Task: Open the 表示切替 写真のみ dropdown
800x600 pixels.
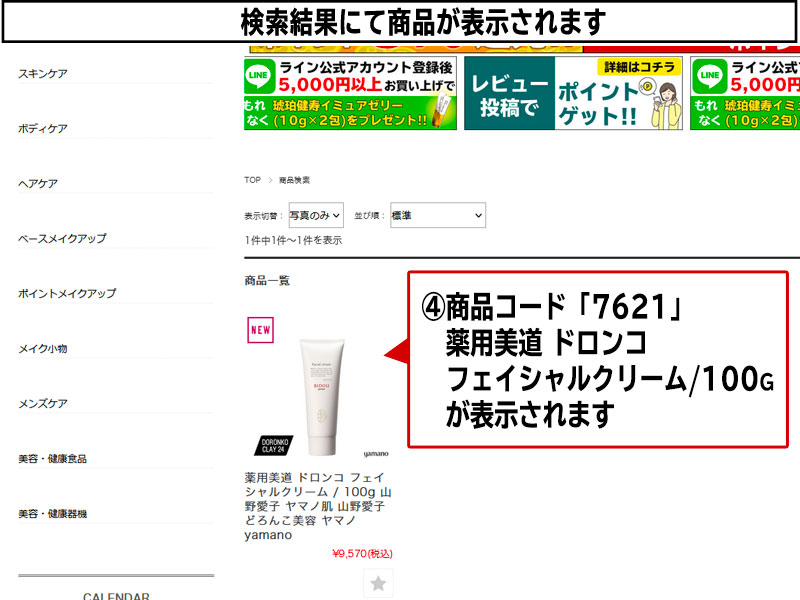Action: coord(316,215)
